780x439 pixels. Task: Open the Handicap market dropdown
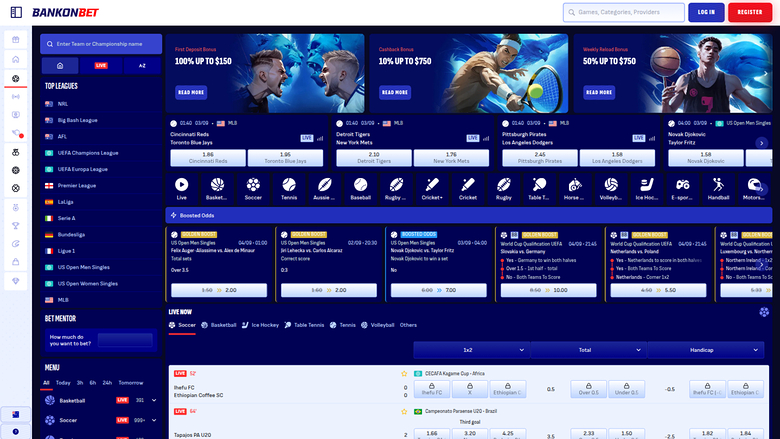tap(705, 350)
